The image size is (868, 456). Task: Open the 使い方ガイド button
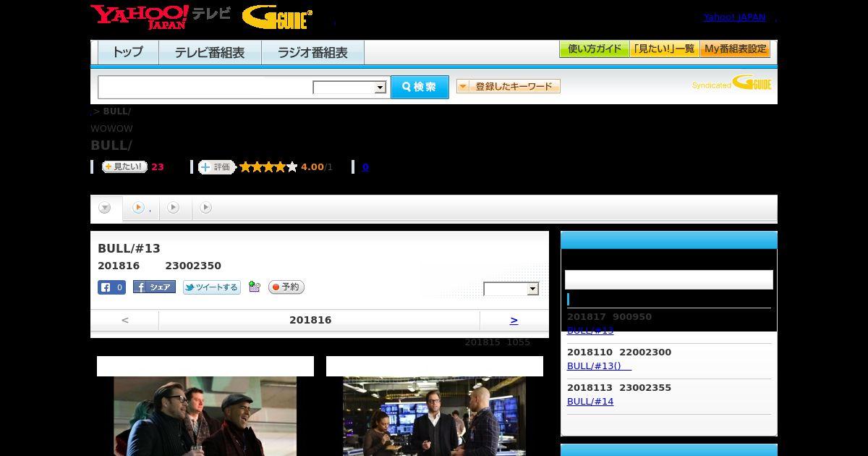tap(594, 49)
